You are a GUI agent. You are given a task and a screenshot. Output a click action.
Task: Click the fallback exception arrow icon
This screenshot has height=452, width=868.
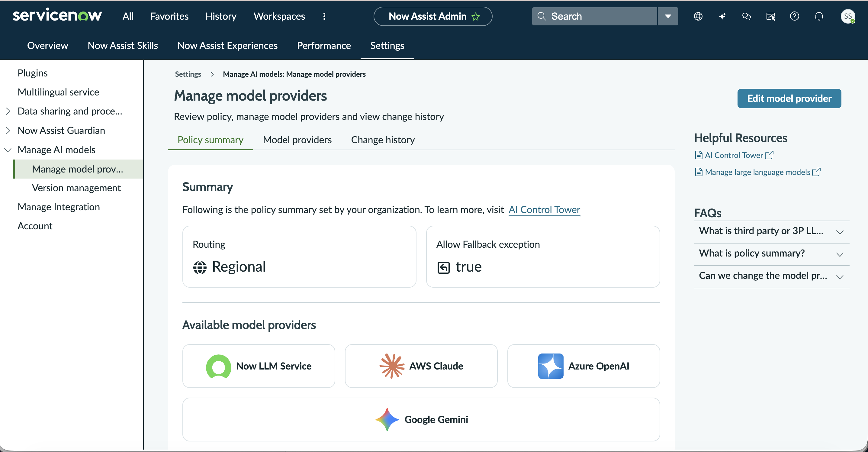(x=443, y=267)
